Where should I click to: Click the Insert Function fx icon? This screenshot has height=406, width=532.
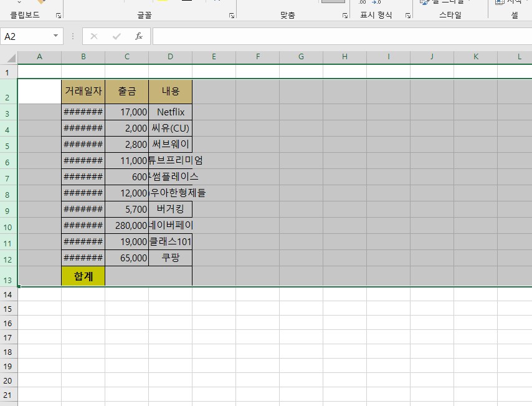click(x=139, y=36)
